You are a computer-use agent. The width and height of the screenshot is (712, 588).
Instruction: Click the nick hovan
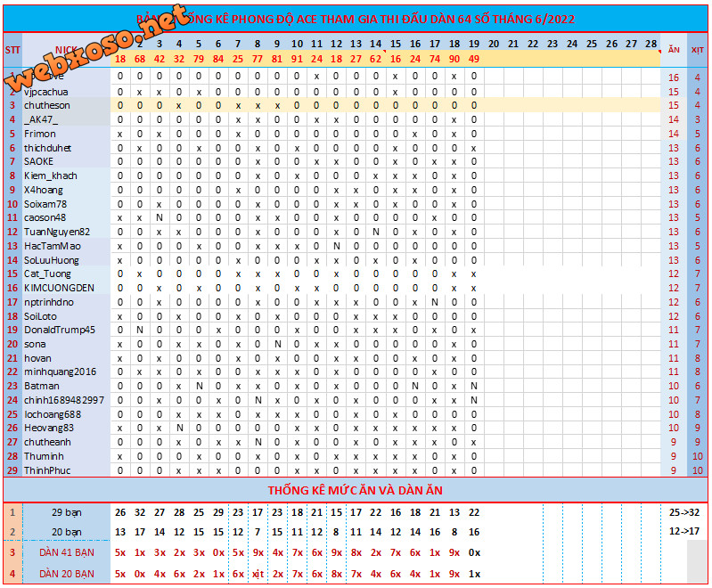(x=37, y=358)
